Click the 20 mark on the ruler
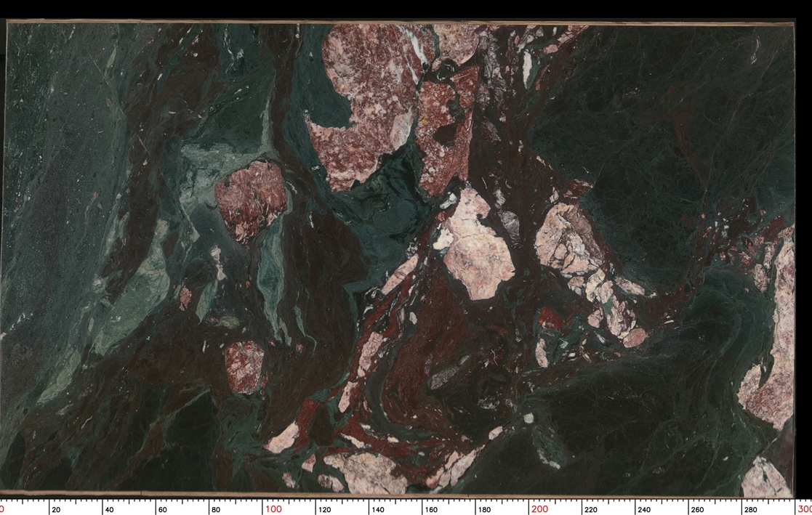812x515 pixels. click(56, 509)
